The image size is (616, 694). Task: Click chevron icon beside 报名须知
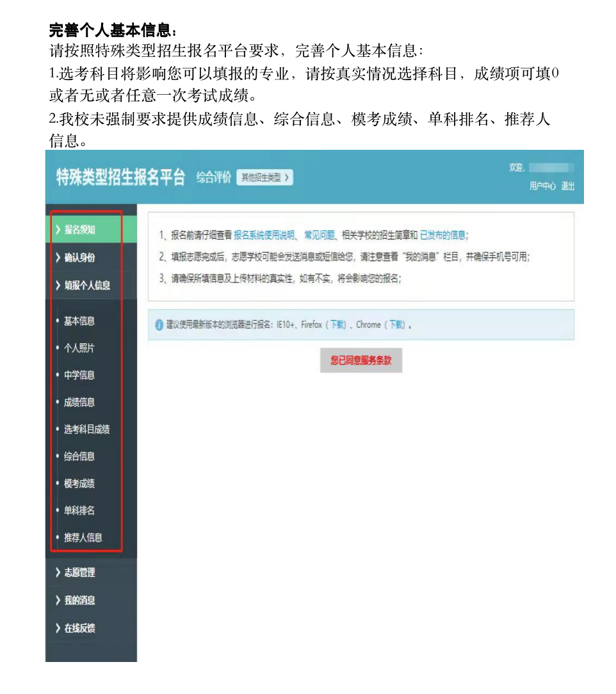point(58,229)
